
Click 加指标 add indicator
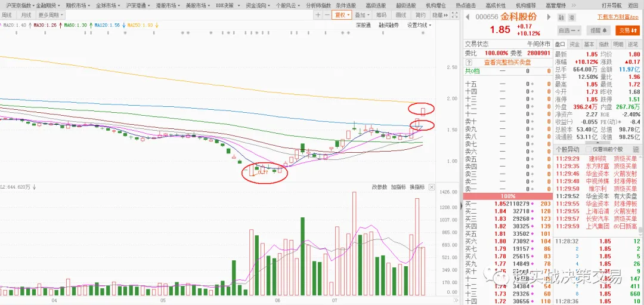click(x=398, y=187)
